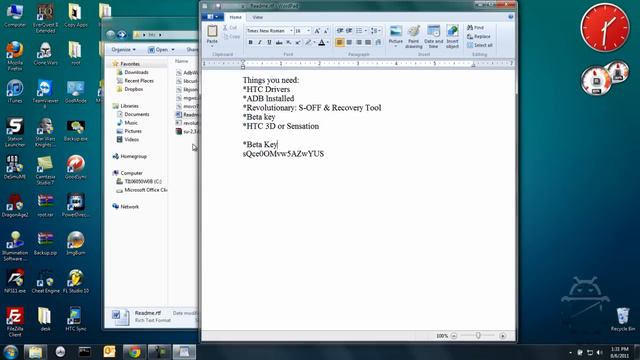Open WordPad Help icon

click(x=511, y=17)
